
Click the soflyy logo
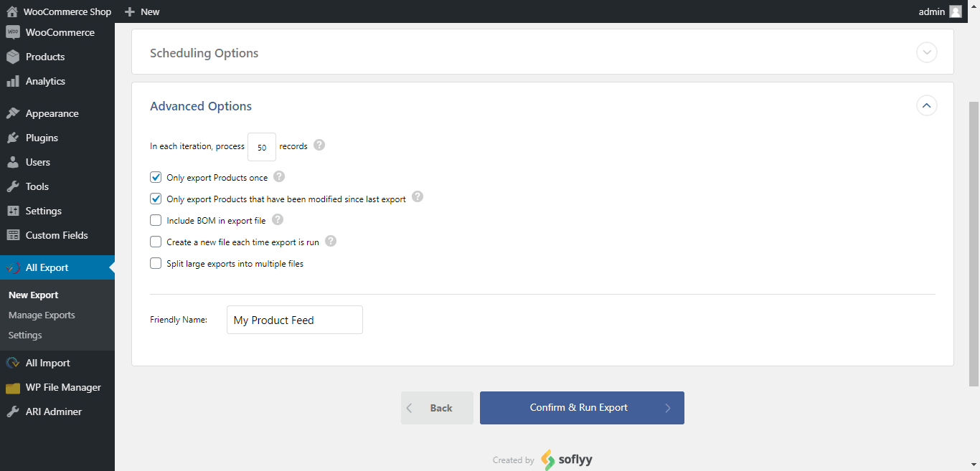[x=567, y=460]
